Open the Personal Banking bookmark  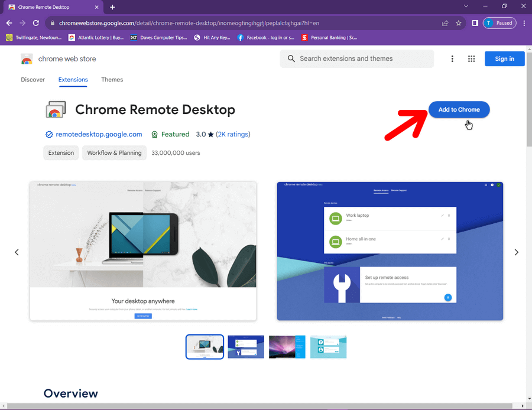(x=329, y=38)
